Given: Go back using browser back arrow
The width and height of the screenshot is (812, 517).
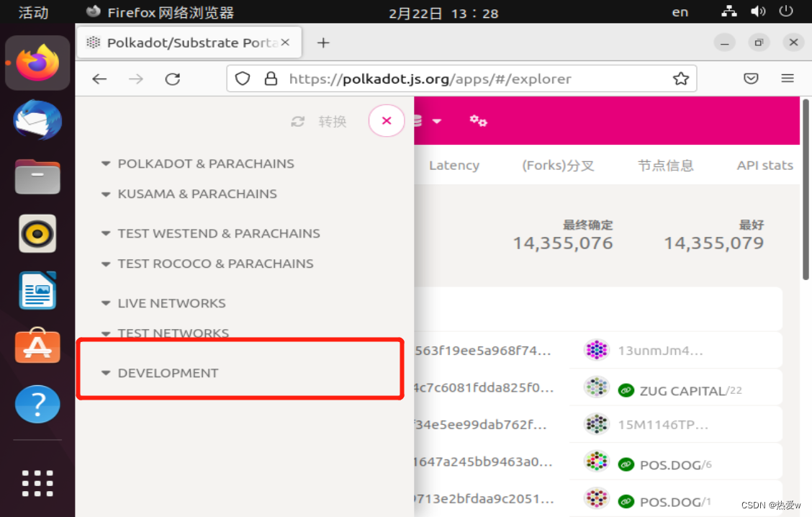Looking at the screenshot, I should coord(99,78).
